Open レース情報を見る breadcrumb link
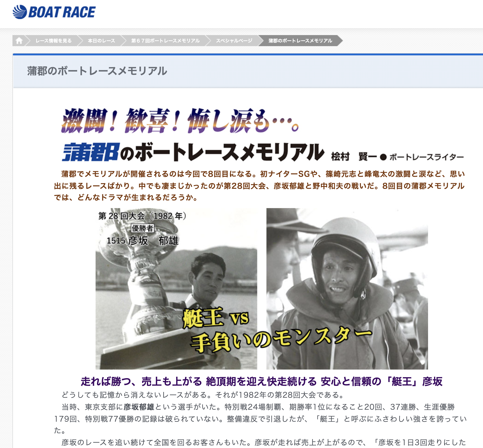 tap(54, 41)
